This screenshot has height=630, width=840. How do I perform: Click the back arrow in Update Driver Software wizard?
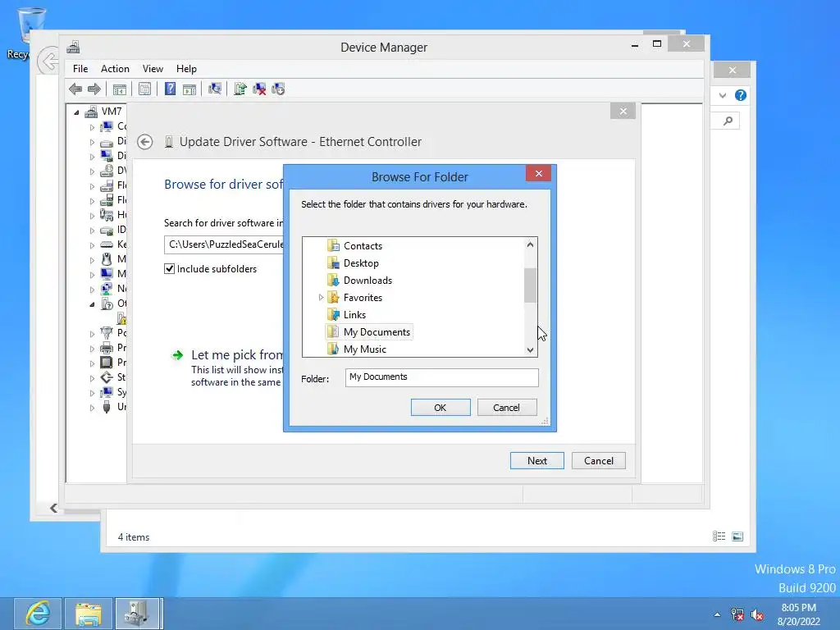[144, 142]
